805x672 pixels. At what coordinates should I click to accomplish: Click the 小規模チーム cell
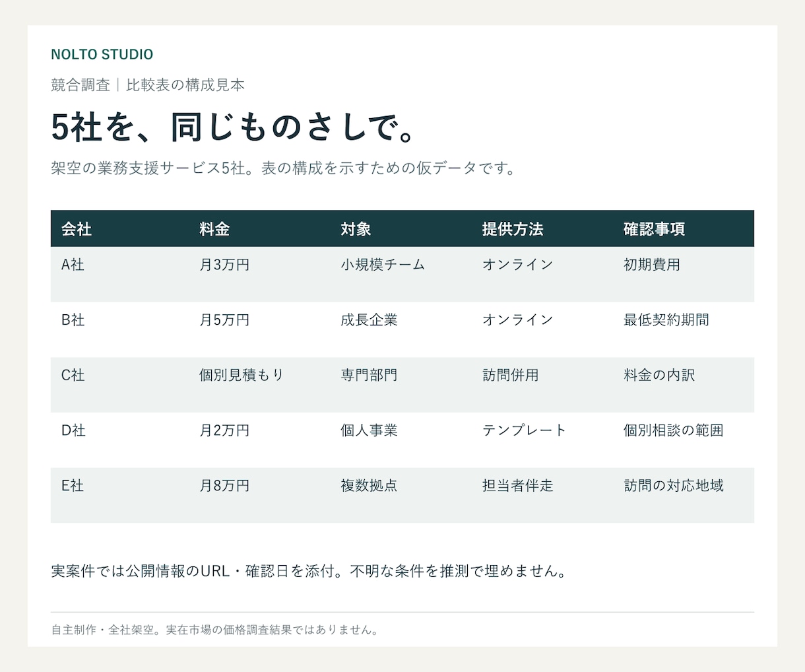click(383, 265)
